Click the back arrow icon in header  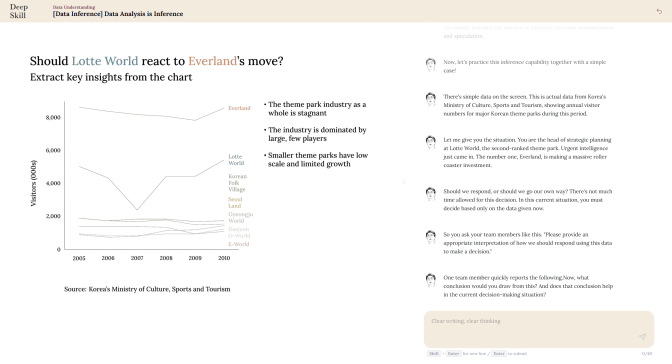[x=659, y=11]
